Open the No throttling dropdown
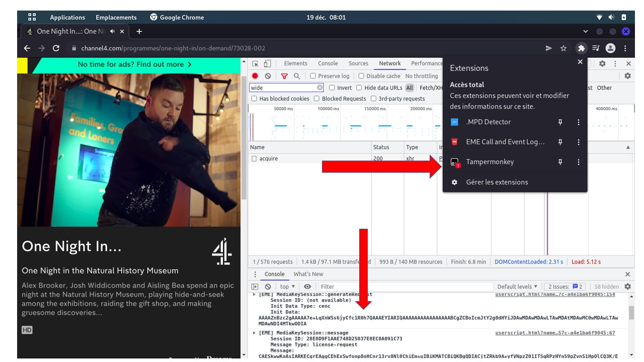Image resolution: width=644 pixels, height=362 pixels. coord(422,76)
